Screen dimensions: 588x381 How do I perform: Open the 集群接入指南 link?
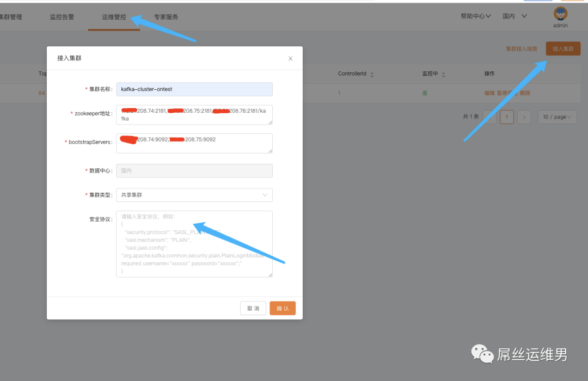pyautogui.click(x=521, y=49)
